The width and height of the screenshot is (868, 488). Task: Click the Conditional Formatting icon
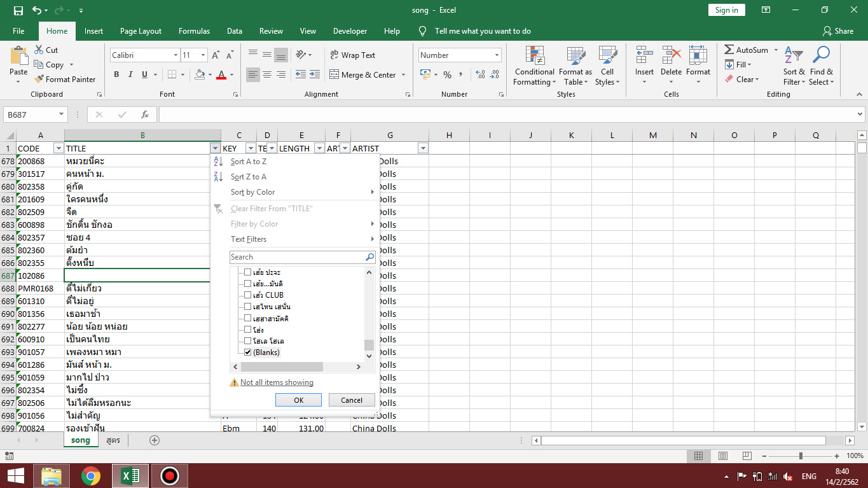click(x=534, y=57)
